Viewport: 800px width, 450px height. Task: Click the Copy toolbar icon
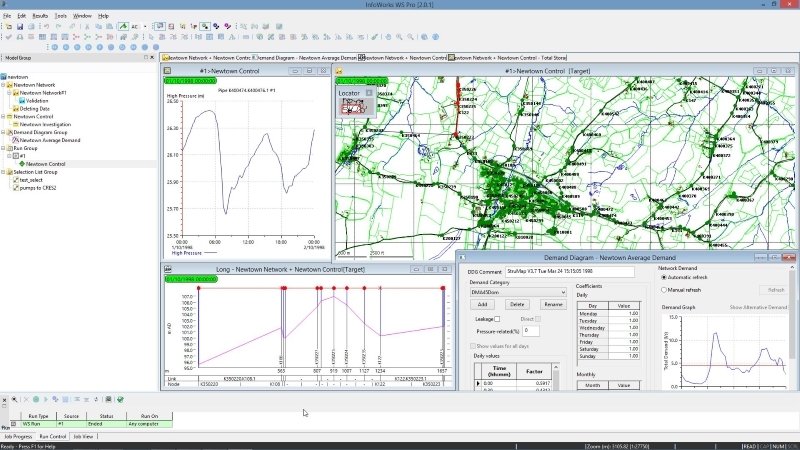pos(98,27)
